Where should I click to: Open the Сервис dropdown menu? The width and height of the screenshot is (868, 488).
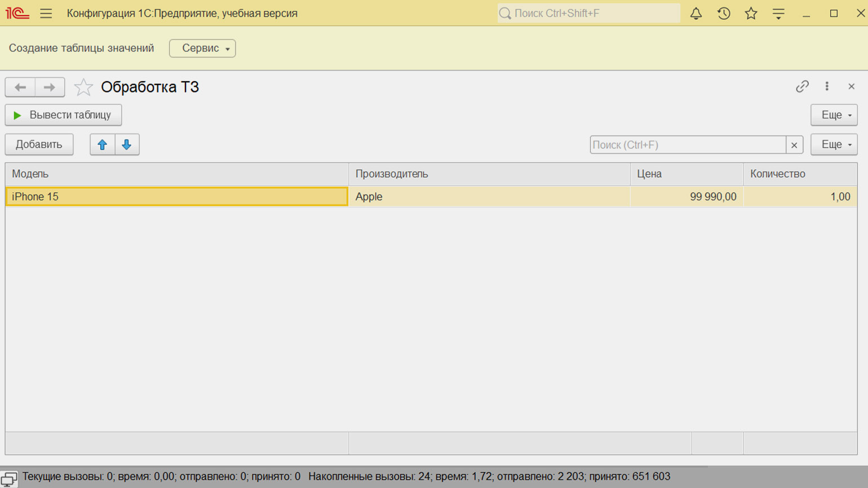point(202,48)
